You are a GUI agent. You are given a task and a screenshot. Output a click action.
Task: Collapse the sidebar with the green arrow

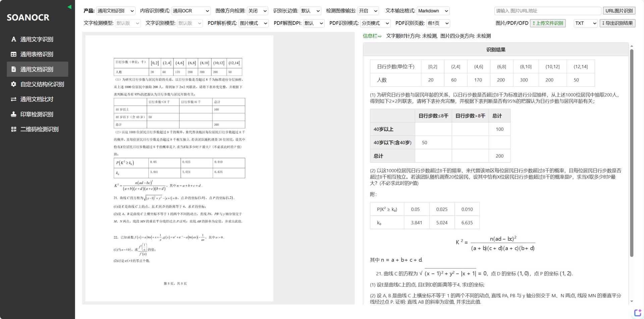pos(69,6)
